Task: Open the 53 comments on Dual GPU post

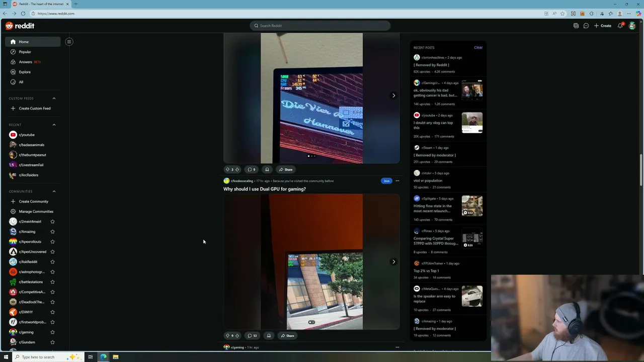Action: pos(253,335)
